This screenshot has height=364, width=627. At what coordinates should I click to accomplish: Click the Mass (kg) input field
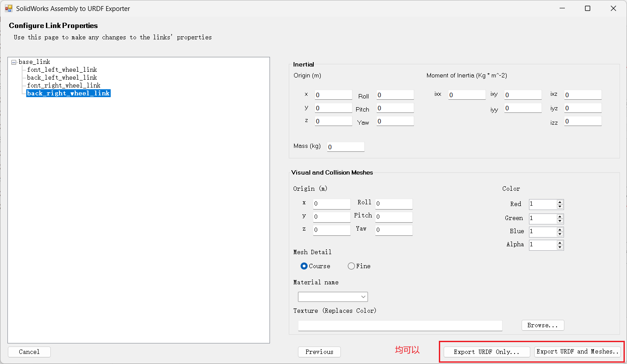[346, 147]
